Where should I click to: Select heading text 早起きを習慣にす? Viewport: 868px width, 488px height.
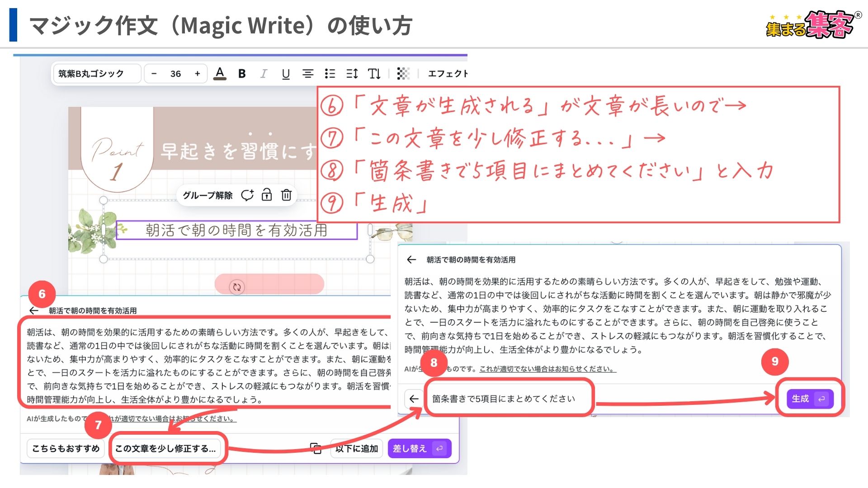(239, 151)
